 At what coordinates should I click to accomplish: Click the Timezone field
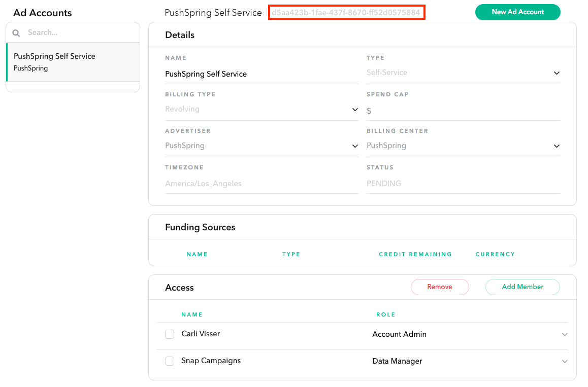262,184
